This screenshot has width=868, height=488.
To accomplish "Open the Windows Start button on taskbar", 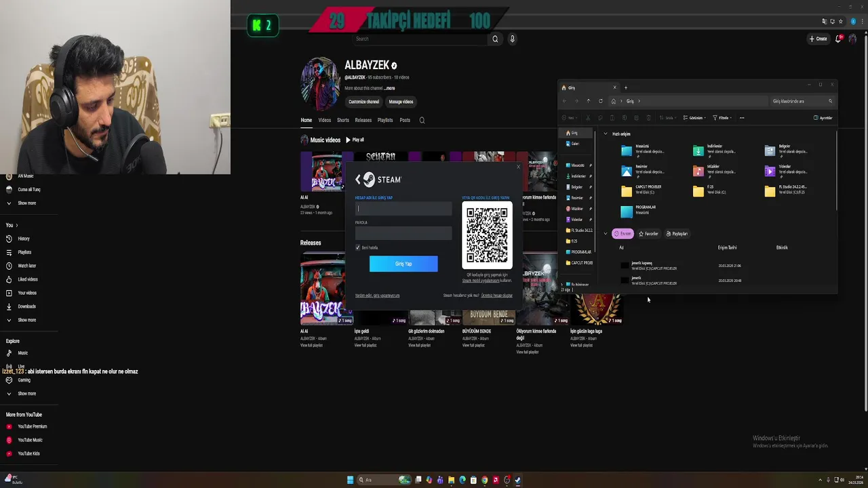I will [x=350, y=480].
